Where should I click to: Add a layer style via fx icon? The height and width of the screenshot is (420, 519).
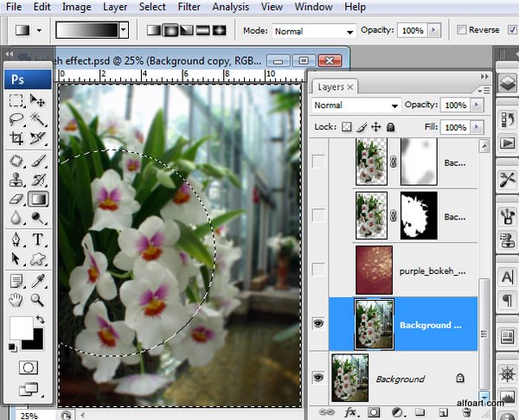pyautogui.click(x=350, y=411)
